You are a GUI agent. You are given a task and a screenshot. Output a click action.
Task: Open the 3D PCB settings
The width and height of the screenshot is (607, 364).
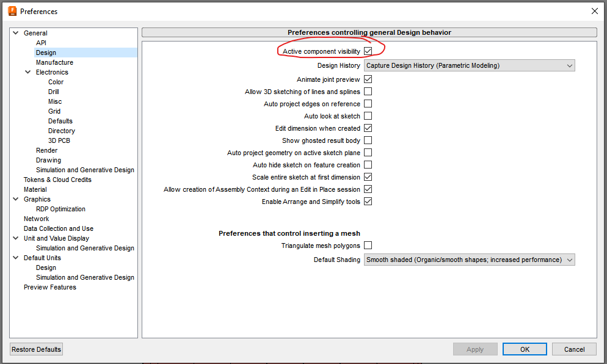tap(59, 140)
